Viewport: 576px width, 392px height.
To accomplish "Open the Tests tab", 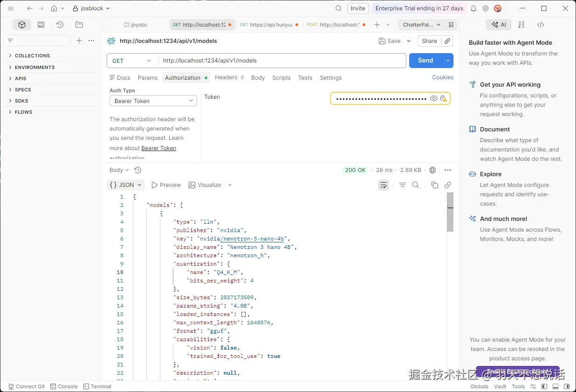I will point(305,78).
